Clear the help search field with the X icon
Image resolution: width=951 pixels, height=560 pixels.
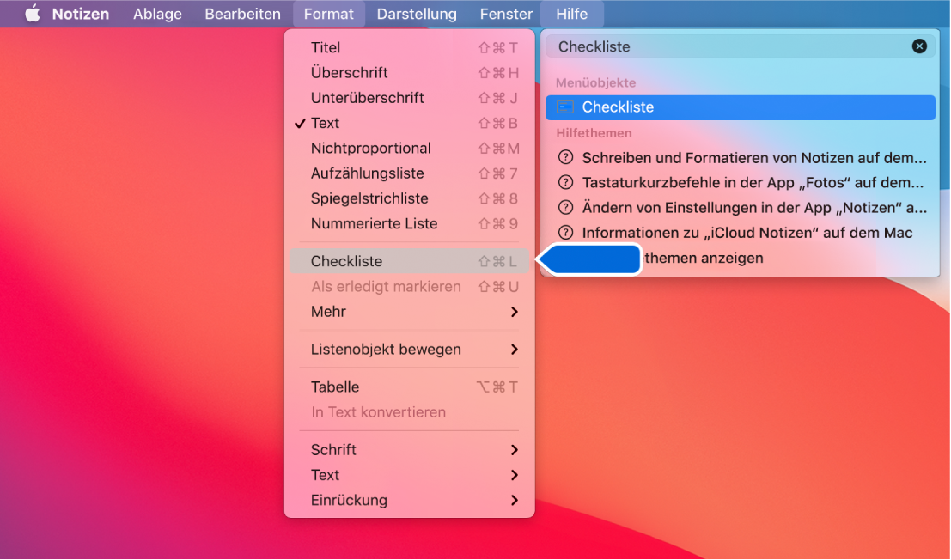[x=919, y=46]
